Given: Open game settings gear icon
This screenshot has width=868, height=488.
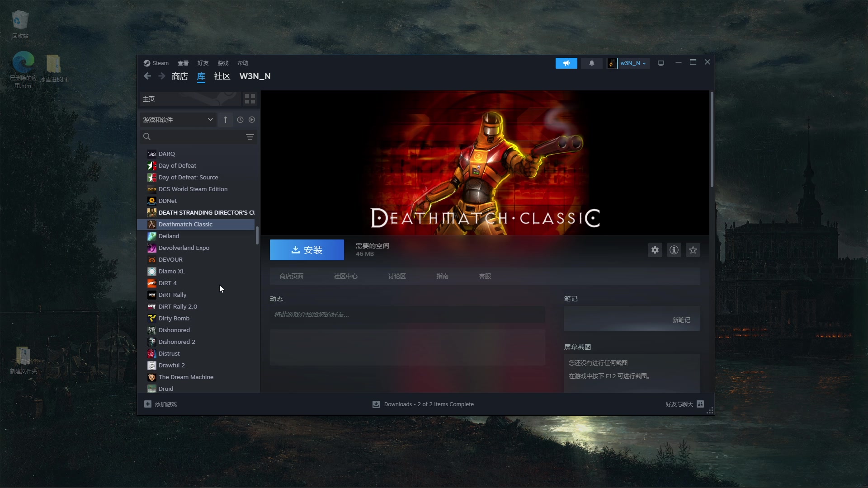Looking at the screenshot, I should pyautogui.click(x=655, y=250).
